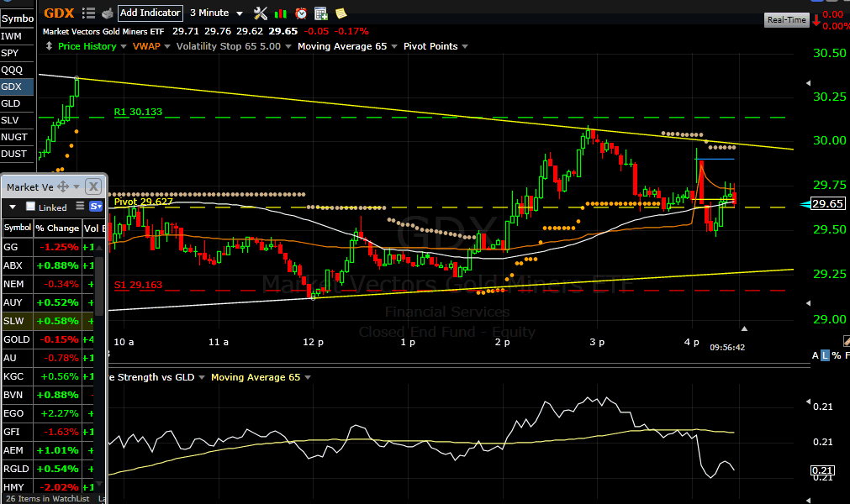Select SPY in the symbol list

click(17, 53)
